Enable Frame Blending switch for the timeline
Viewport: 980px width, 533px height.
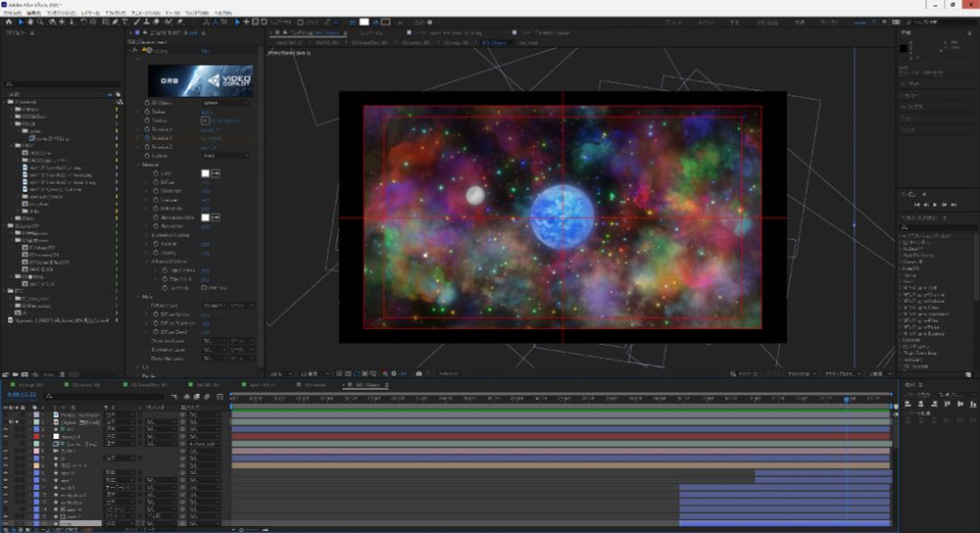(196, 396)
